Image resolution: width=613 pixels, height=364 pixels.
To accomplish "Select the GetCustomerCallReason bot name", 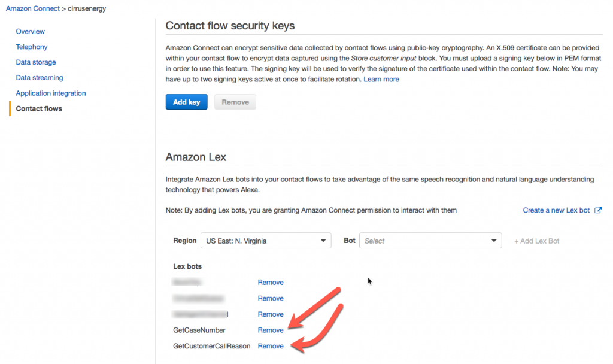I will pos(211,347).
